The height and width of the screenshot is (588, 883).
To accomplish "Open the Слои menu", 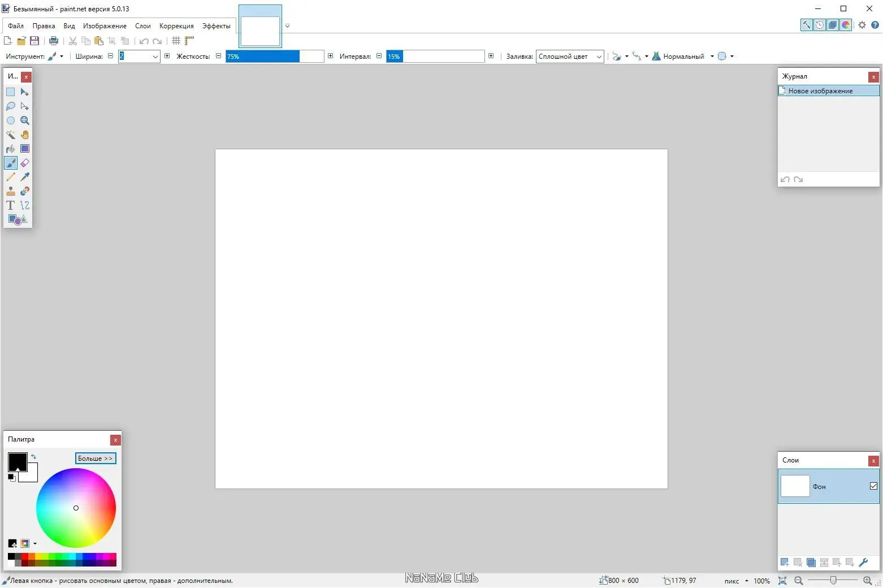I will pyautogui.click(x=142, y=26).
